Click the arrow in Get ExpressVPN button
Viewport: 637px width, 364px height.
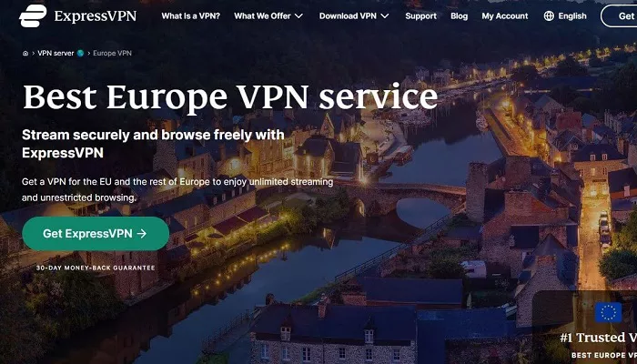coord(141,234)
